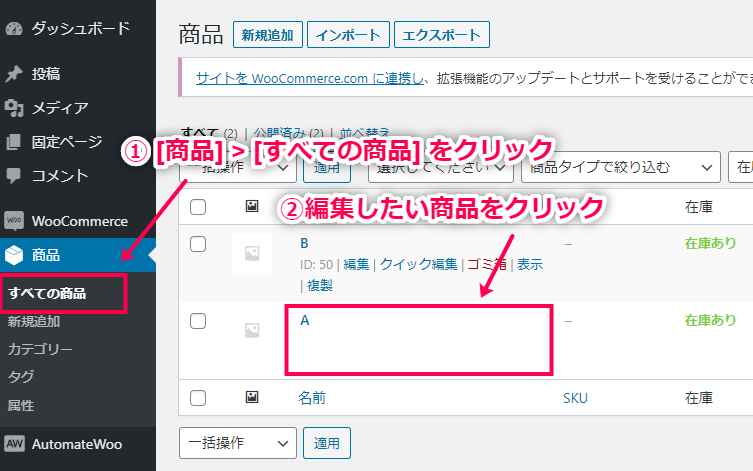The width and height of the screenshot is (753, 471).
Task: Open product A title link
Action: click(x=304, y=320)
